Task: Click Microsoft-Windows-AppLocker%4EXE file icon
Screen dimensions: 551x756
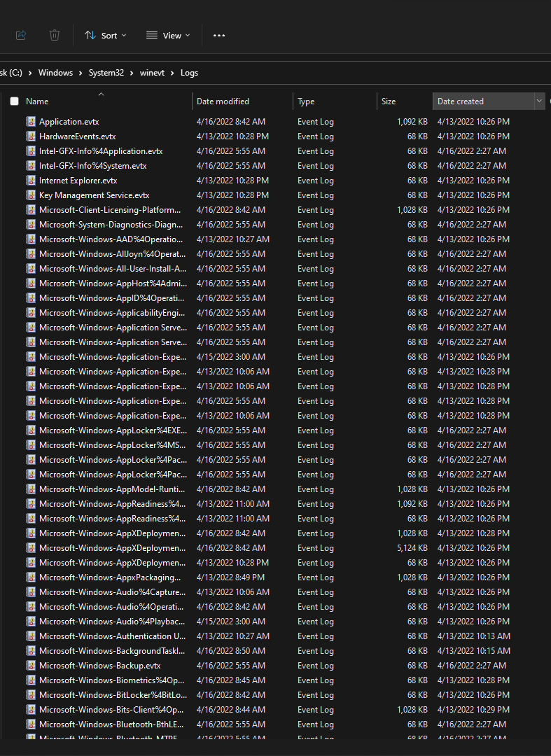Action: 31,430
